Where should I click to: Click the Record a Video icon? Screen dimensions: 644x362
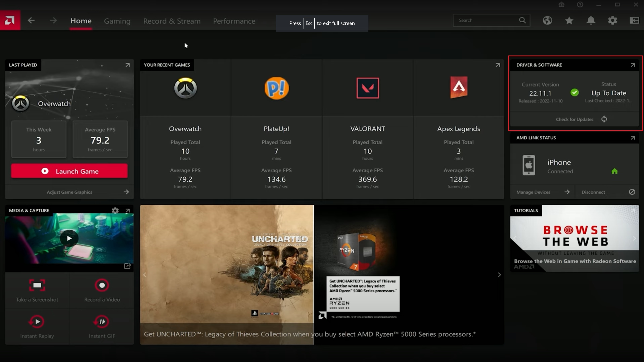[102, 285]
